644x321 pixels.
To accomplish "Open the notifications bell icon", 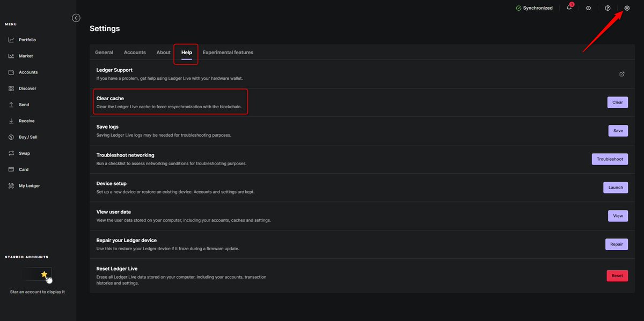I will point(569,8).
